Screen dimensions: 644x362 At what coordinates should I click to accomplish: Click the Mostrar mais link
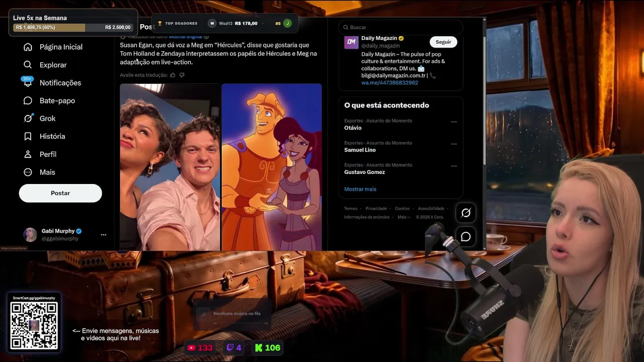[x=360, y=189]
